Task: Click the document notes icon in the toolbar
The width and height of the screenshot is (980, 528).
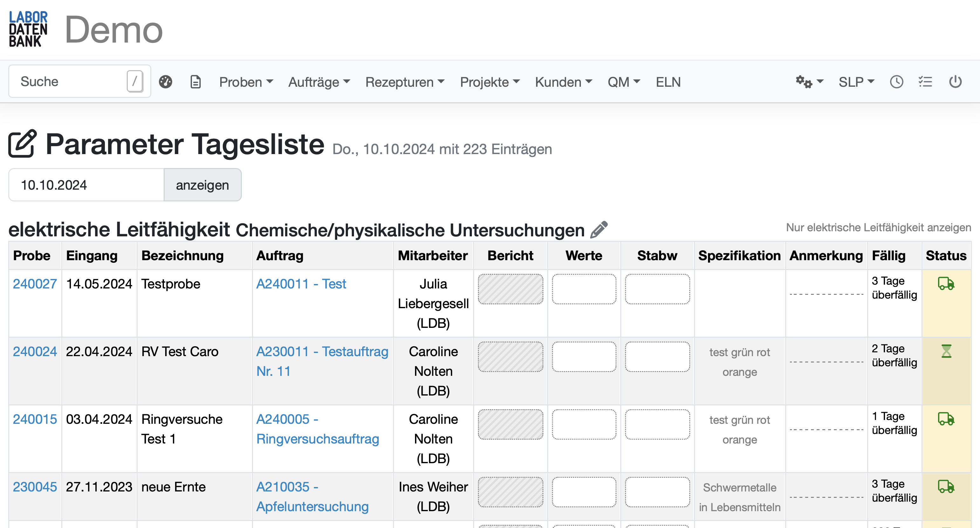Action: pos(195,81)
